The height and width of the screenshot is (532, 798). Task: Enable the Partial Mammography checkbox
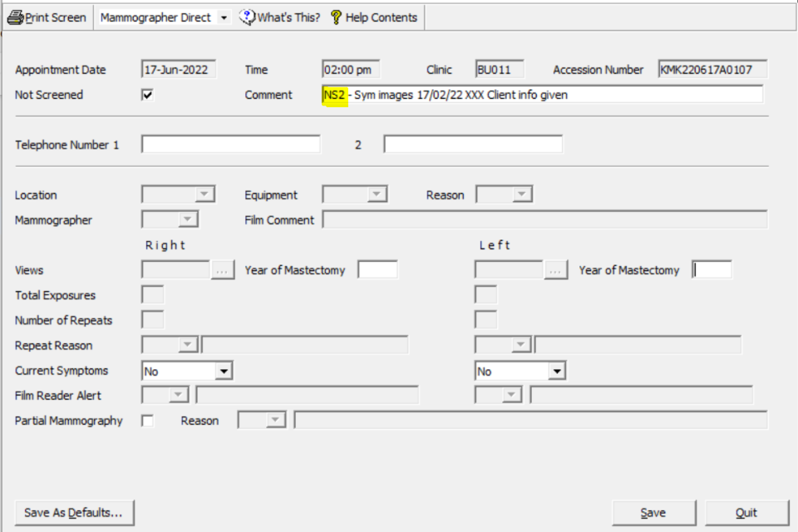[x=147, y=421]
